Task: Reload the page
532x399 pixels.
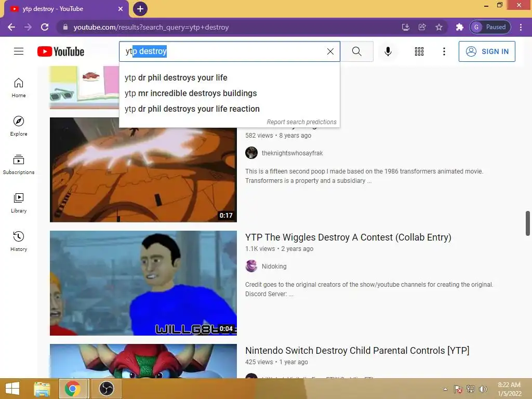Action: coord(45,27)
